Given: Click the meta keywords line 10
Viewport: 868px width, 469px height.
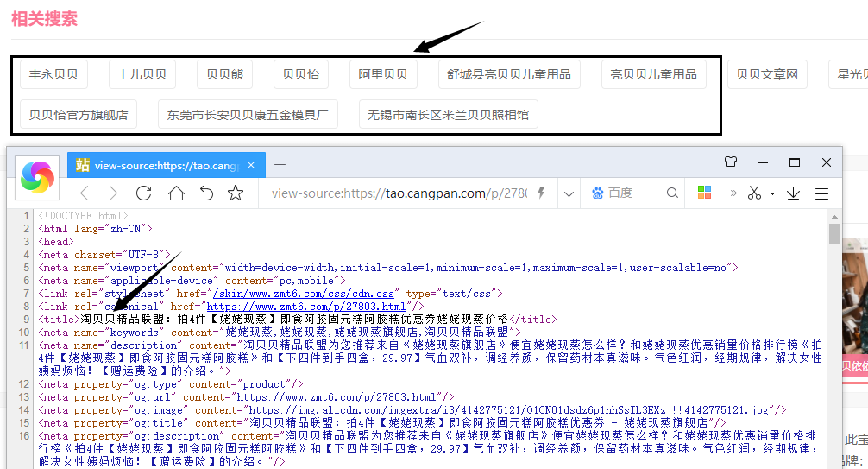Looking at the screenshot, I should 280,332.
